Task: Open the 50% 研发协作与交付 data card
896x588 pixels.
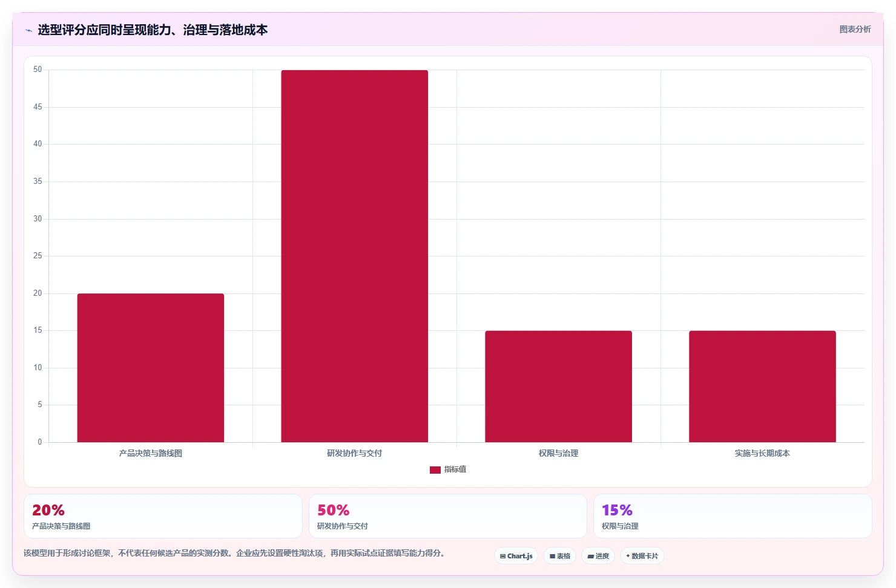Action: coord(448,516)
